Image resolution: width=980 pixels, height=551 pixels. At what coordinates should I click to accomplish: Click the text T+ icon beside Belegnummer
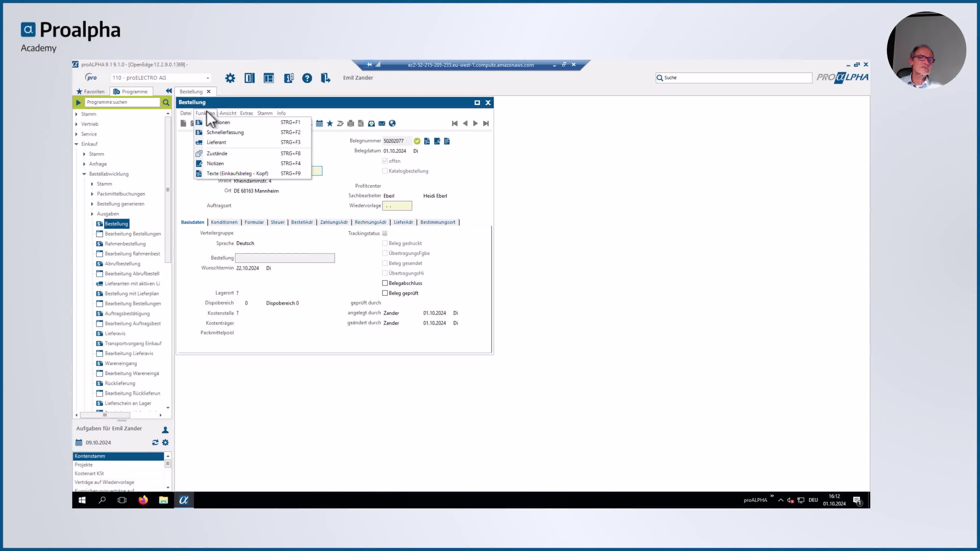point(427,141)
